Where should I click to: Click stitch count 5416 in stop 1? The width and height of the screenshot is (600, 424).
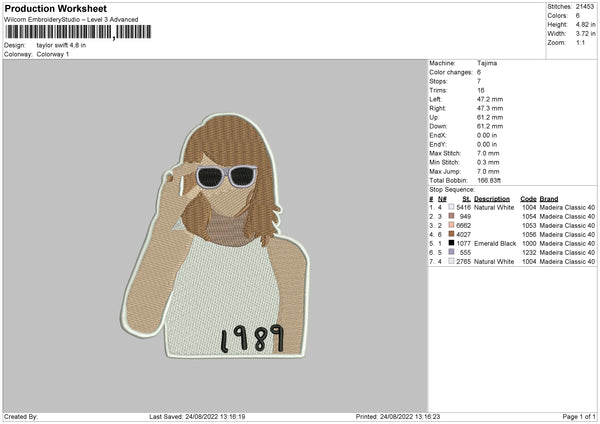463,207
